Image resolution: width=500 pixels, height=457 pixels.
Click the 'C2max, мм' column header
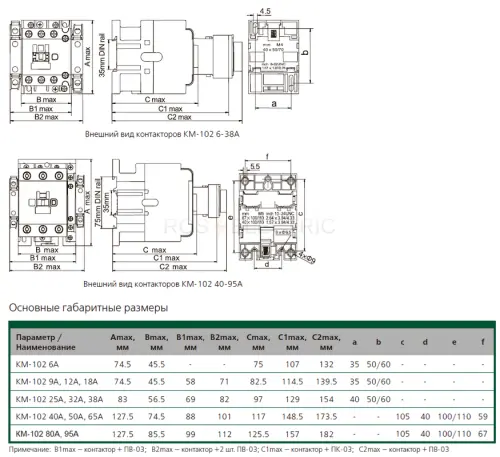pyautogui.click(x=326, y=342)
